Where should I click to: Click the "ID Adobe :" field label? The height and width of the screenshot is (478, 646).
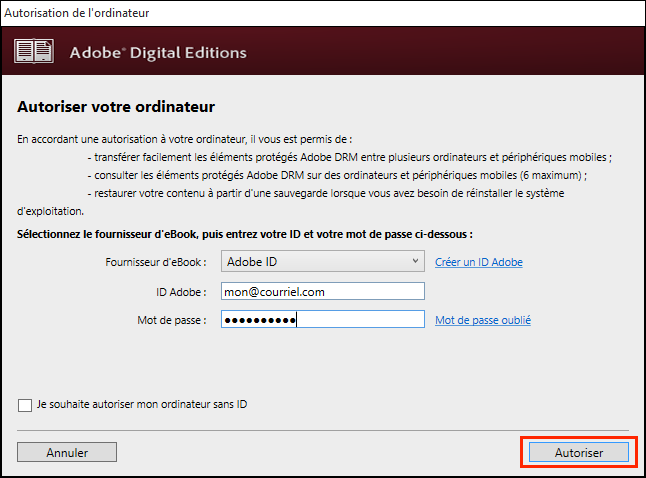[175, 291]
